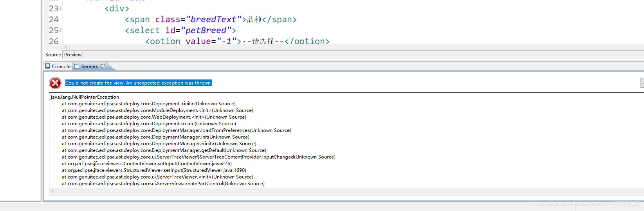
Task: Open the Source editor tab
Action: coord(53,55)
